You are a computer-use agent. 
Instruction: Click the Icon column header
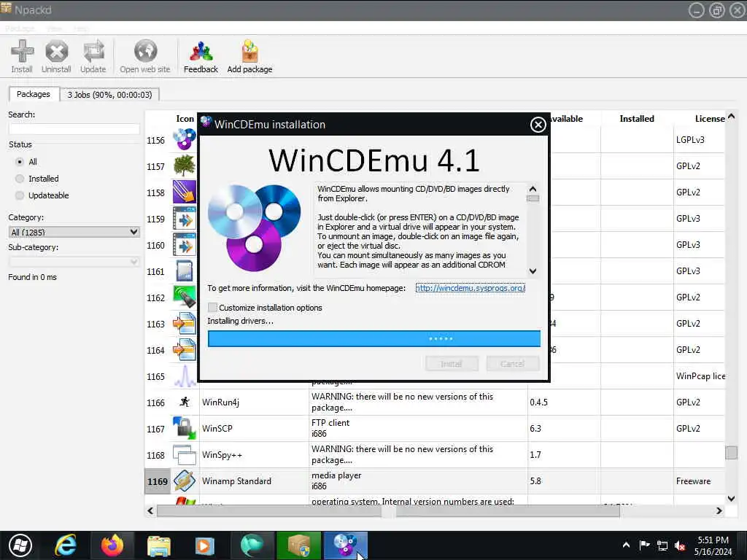185,119
